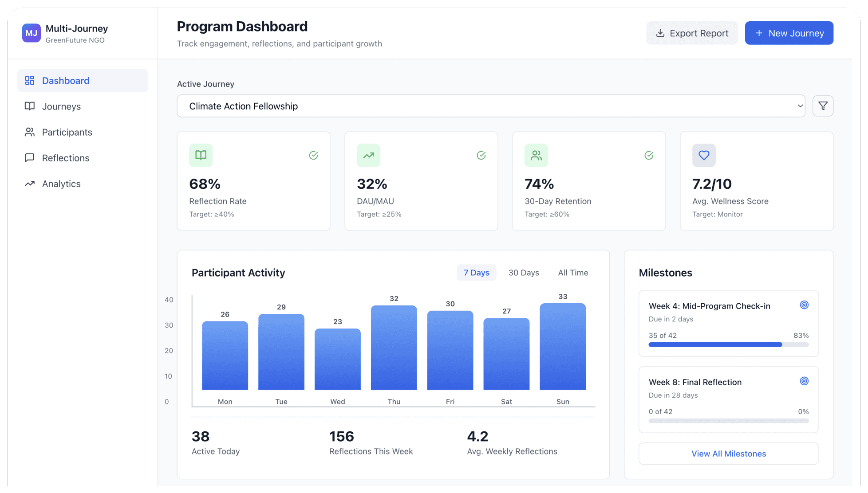The height and width of the screenshot is (493, 868).
Task: Switch chart range to 30 Days
Action: pos(523,273)
